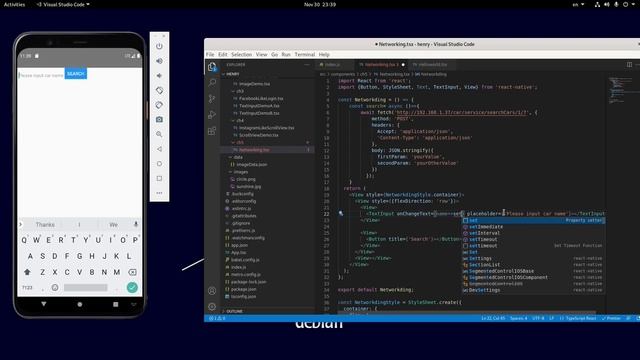Tap the car name input field on phone
The image size is (640, 360).
(41, 75)
